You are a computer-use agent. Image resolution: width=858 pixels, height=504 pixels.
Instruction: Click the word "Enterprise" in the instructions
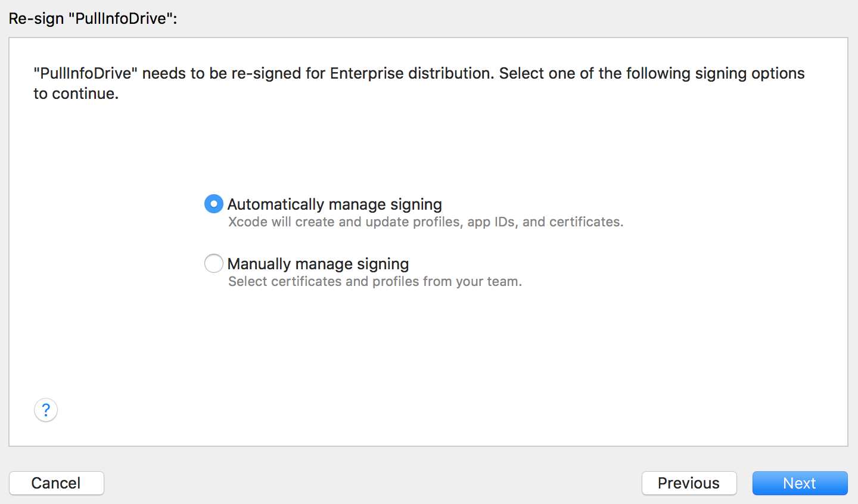[x=366, y=73]
